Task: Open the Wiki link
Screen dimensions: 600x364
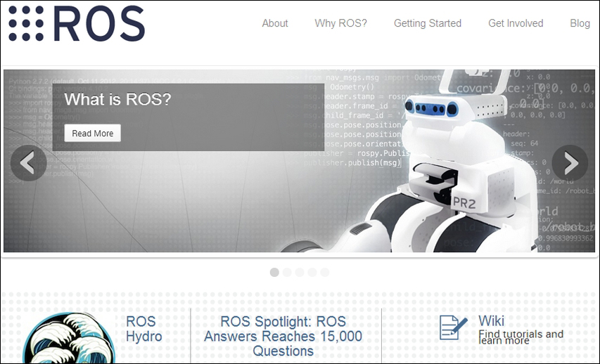Action: pyautogui.click(x=492, y=321)
